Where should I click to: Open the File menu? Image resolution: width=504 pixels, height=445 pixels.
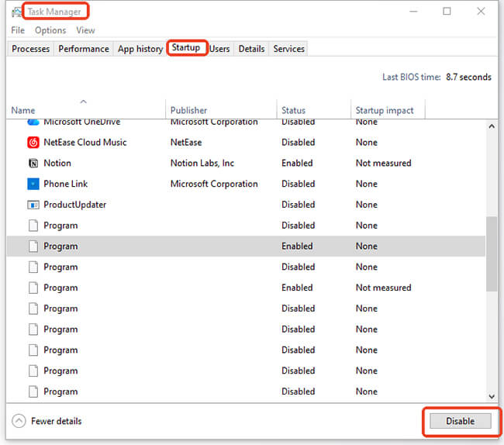click(x=18, y=30)
